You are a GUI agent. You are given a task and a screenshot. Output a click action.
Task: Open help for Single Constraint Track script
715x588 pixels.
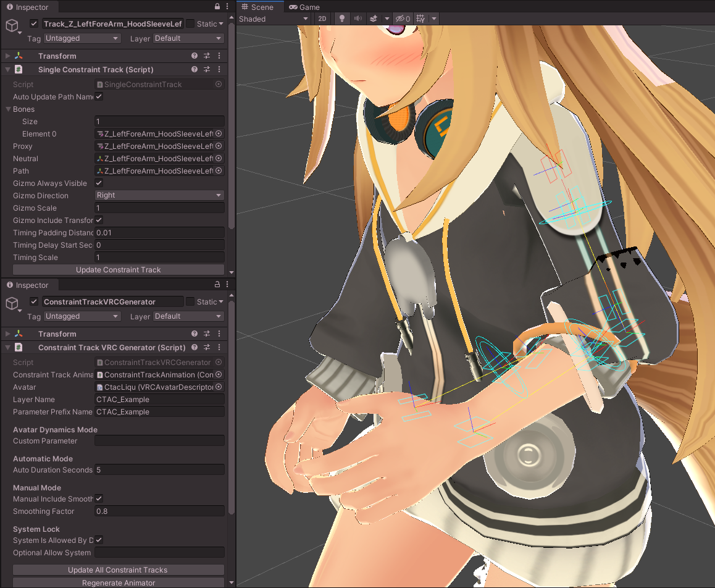[x=194, y=69]
